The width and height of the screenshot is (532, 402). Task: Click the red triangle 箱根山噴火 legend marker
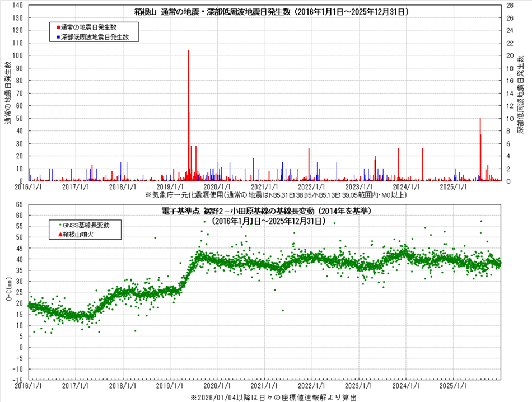pyautogui.click(x=60, y=234)
